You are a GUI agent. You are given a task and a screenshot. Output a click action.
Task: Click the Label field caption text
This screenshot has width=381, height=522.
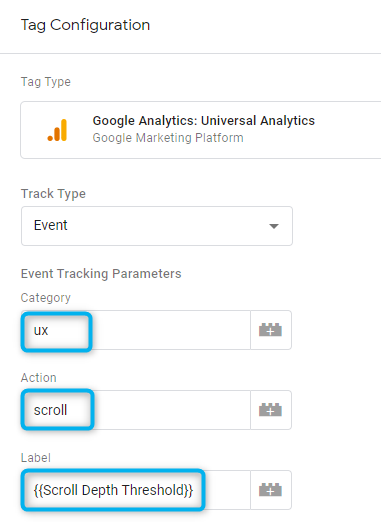(x=36, y=458)
